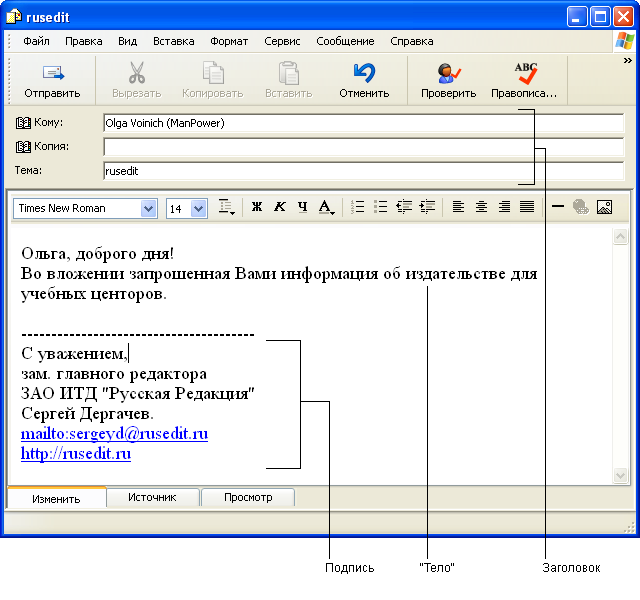
Task: Expand the toolbar overflow chevron
Action: 628,60
